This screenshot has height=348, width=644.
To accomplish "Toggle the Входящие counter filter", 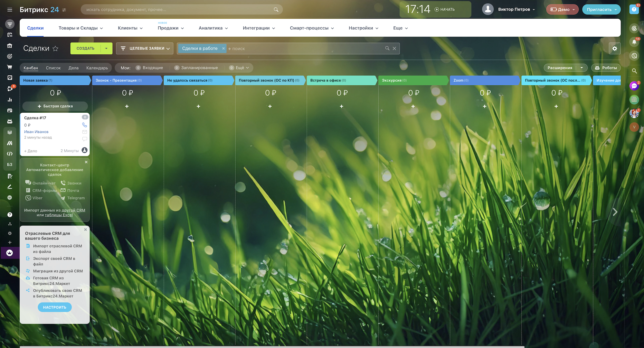I will pyautogui.click(x=149, y=68).
